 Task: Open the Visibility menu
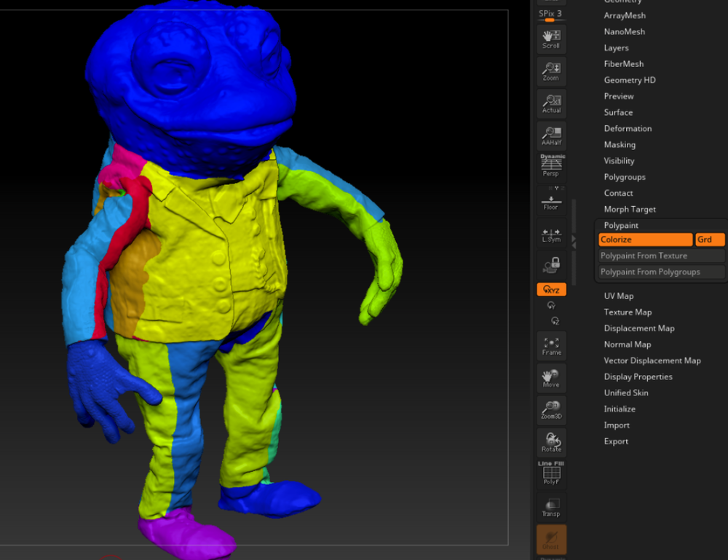coord(619,161)
